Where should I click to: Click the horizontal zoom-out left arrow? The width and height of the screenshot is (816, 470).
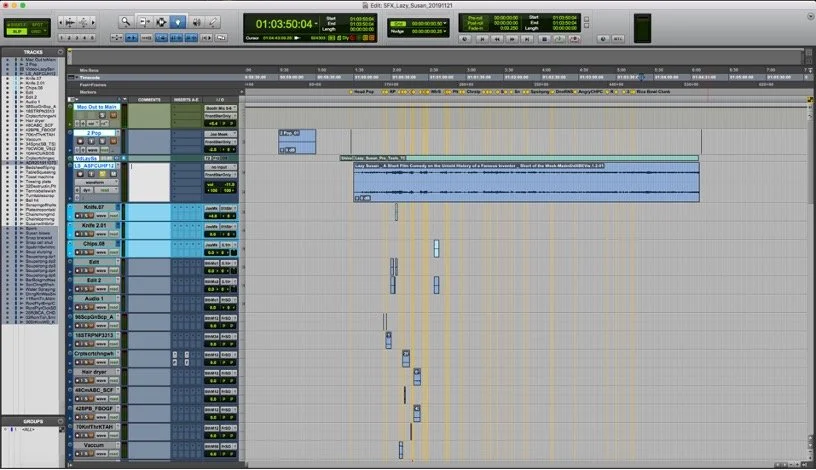coord(61,22)
